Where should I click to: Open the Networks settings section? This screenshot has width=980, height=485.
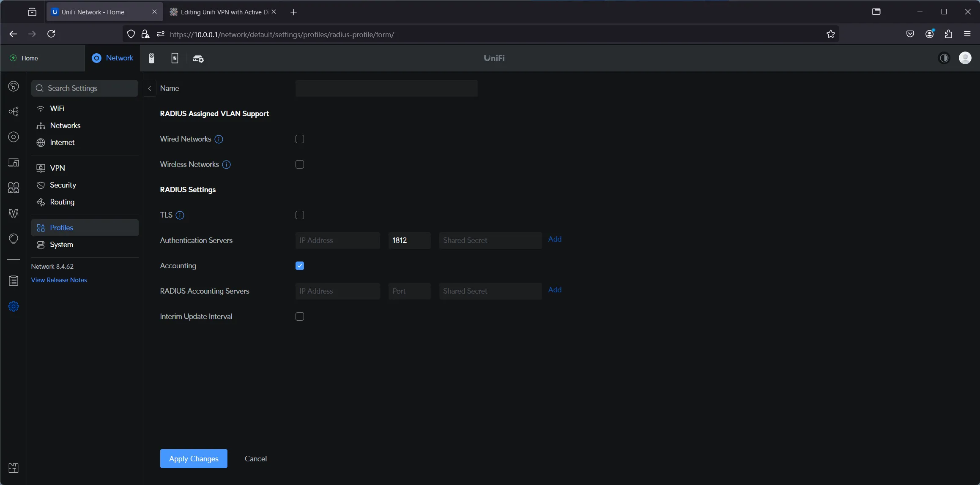(85, 125)
